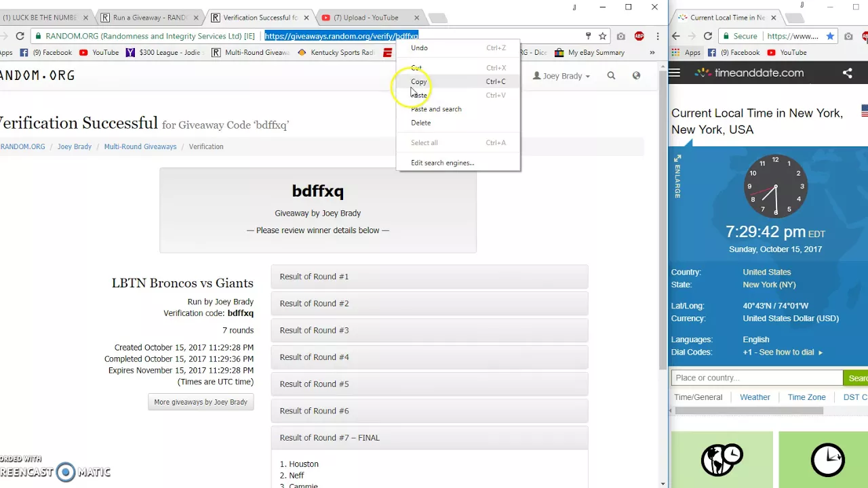The image size is (868, 488).
Task: Click the See how to dial link
Action: [791, 352]
